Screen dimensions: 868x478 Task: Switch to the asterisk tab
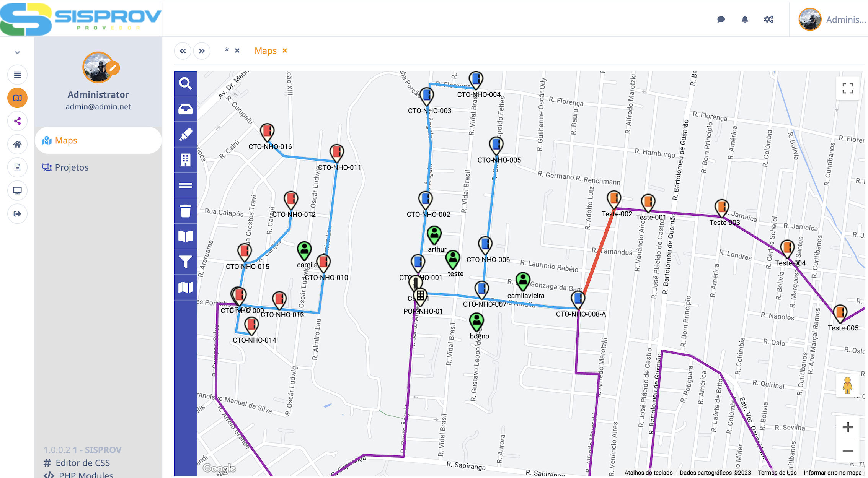coord(227,50)
